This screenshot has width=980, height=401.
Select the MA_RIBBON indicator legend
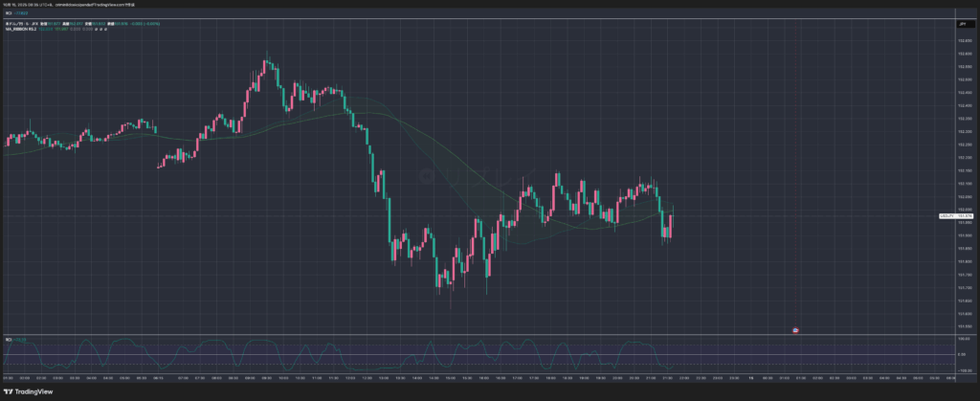click(20, 30)
